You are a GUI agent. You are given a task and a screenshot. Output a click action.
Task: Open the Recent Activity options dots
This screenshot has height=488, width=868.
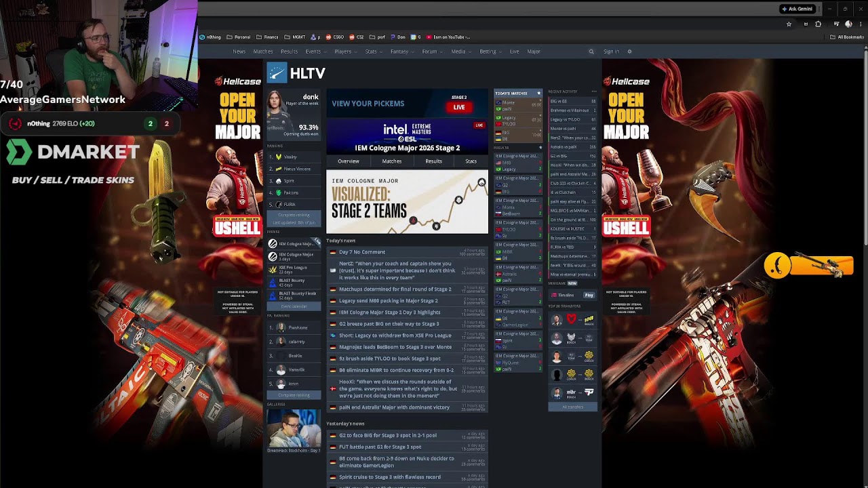click(594, 91)
